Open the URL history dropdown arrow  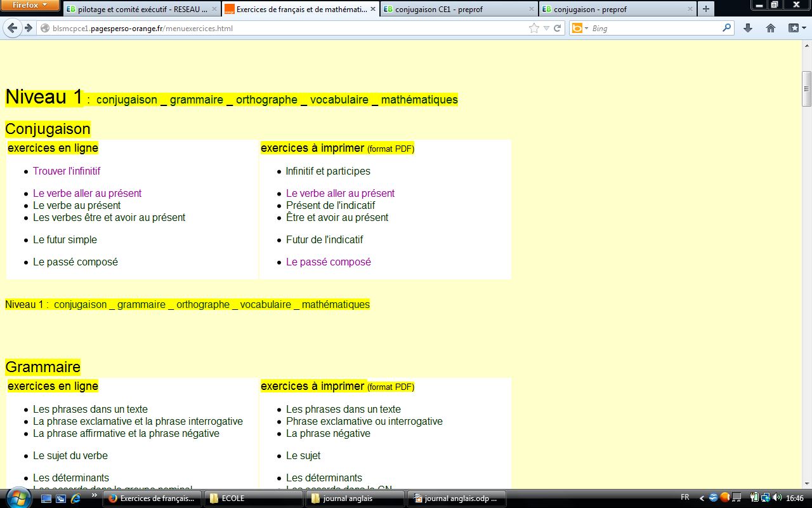(x=546, y=29)
